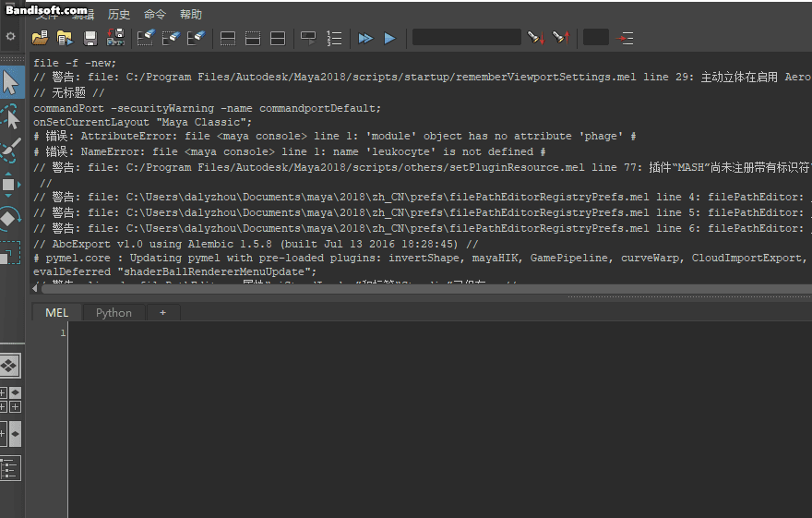Click the filePathEditorRegistryPrefs.mel line 4 warning
812x518 pixels.
(422, 198)
